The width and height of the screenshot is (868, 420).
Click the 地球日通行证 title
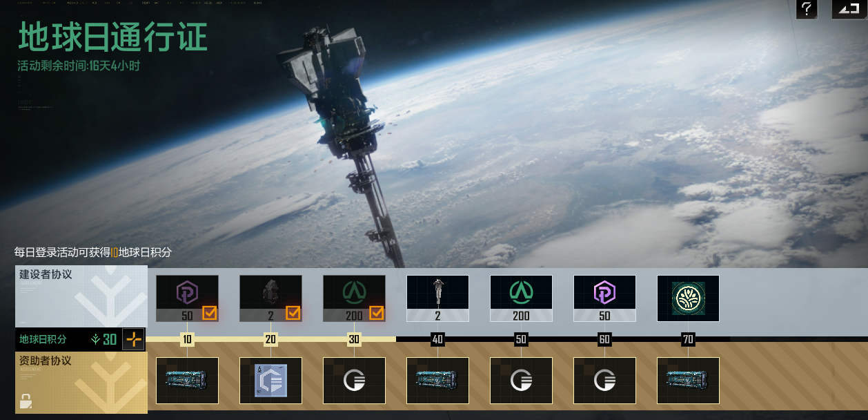112,37
